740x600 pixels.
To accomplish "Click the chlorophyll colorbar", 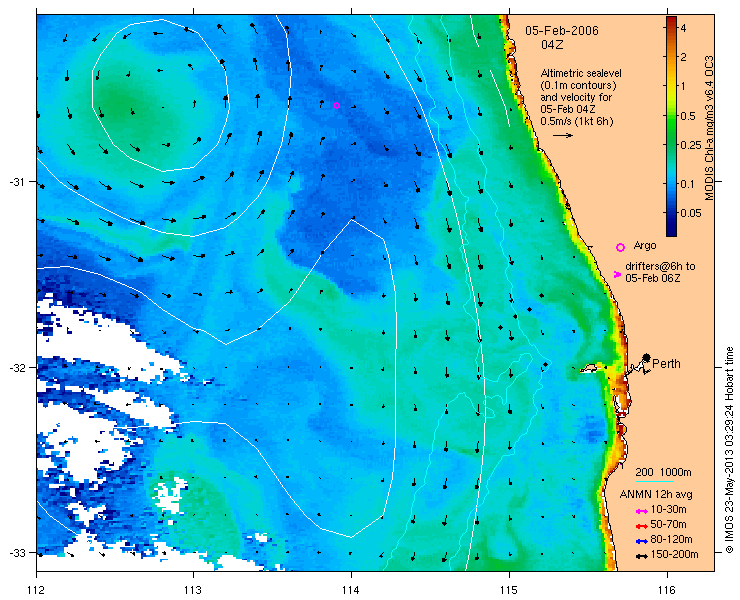I will [x=671, y=126].
